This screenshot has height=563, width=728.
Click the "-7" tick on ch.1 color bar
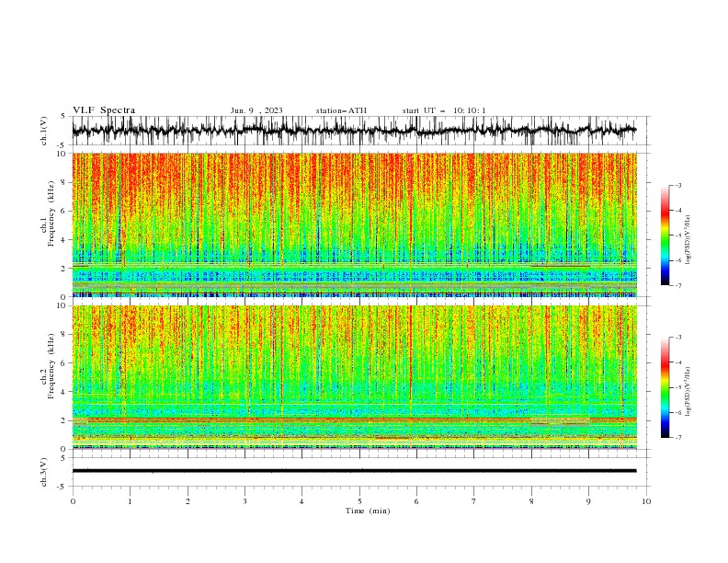point(678,285)
